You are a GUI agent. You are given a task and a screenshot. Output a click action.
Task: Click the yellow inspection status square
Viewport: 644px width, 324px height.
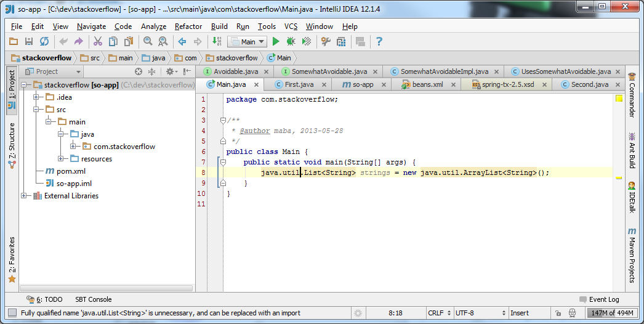pyautogui.click(x=619, y=99)
